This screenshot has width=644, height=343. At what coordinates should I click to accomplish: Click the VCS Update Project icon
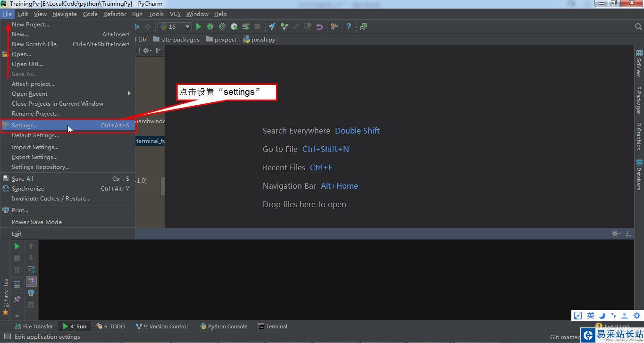pos(272,26)
